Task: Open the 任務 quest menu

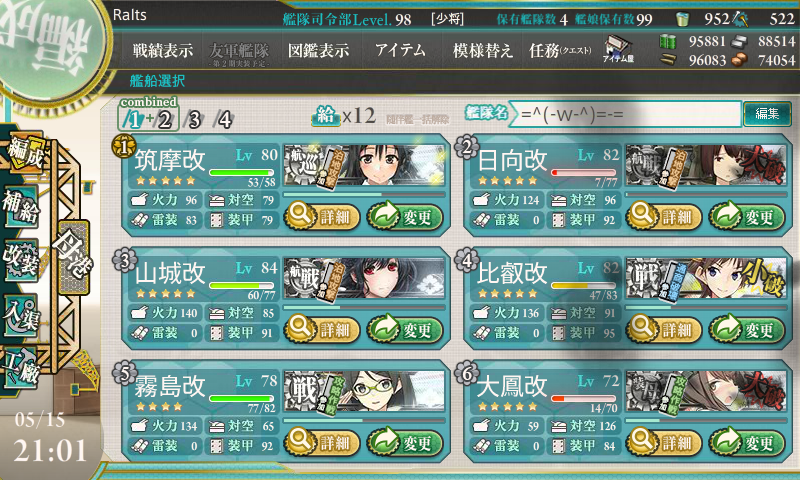Action: point(560,50)
